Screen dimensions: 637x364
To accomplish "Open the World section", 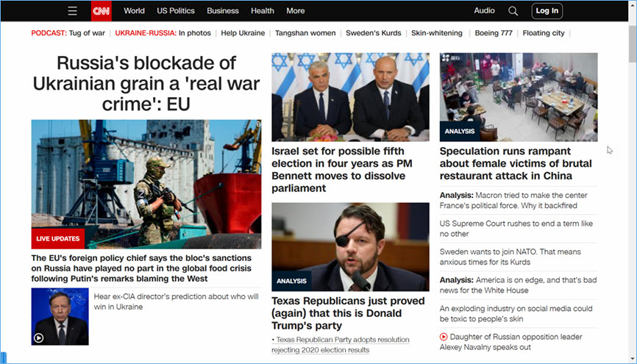I will [x=134, y=11].
